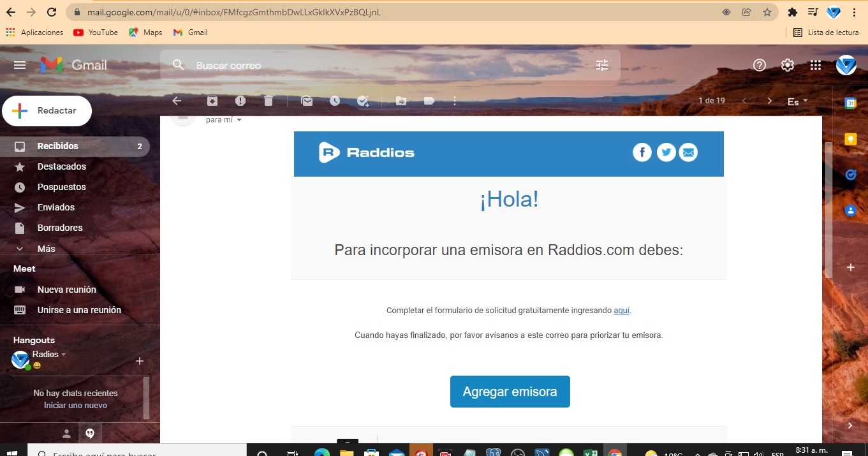Click the Agregar emisora button
Image resolution: width=868 pixels, height=456 pixels.
(510, 392)
